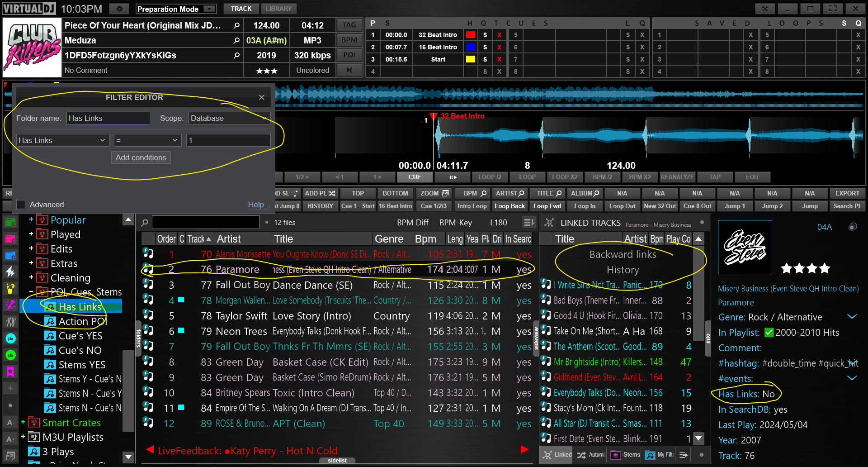The image size is (868, 467).
Task: Toggle the In Playlist 2000-2010 Hits checkbox
Action: tap(769, 333)
